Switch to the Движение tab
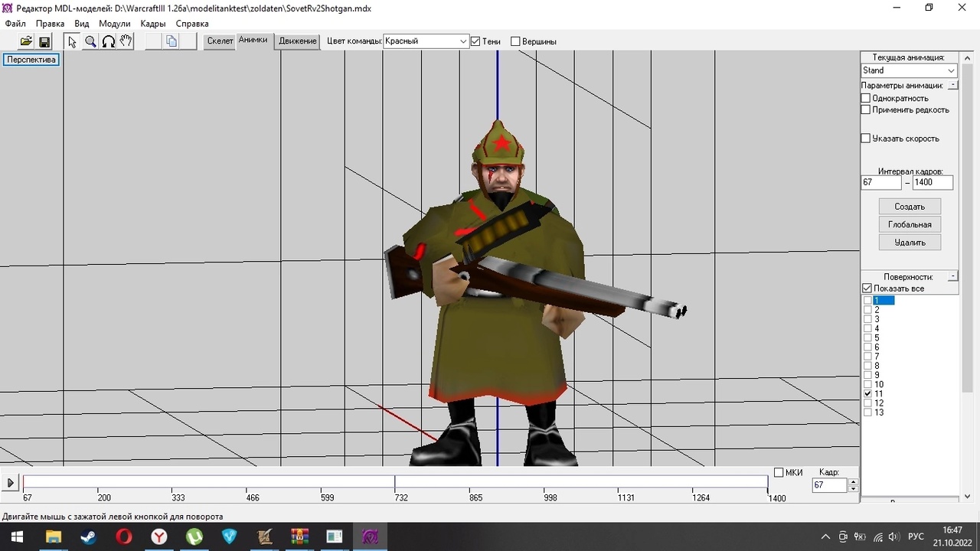Screen dimensions: 980x551 297,41
